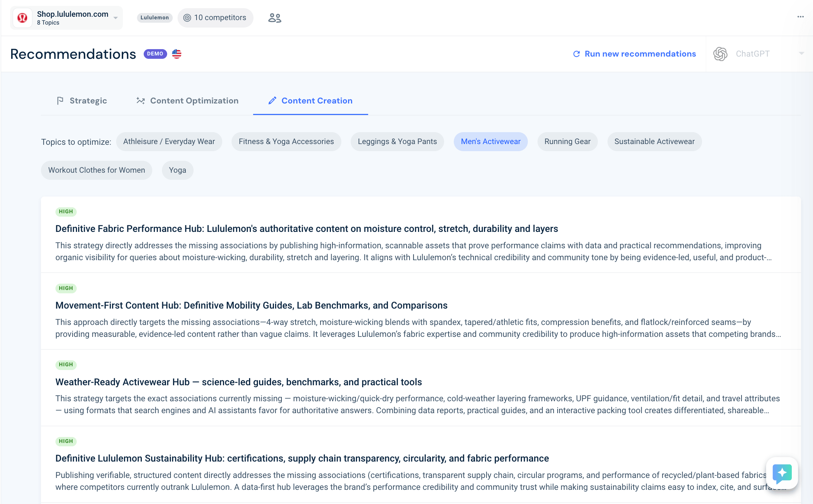This screenshot has height=504, width=813.
Task: Select the Running Gear topic chip
Action: [x=567, y=142]
